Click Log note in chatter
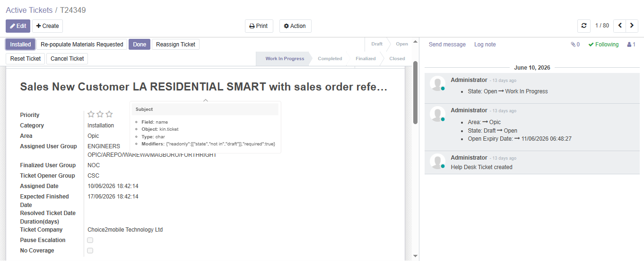Viewport: 644px width, 261px height. pyautogui.click(x=485, y=45)
